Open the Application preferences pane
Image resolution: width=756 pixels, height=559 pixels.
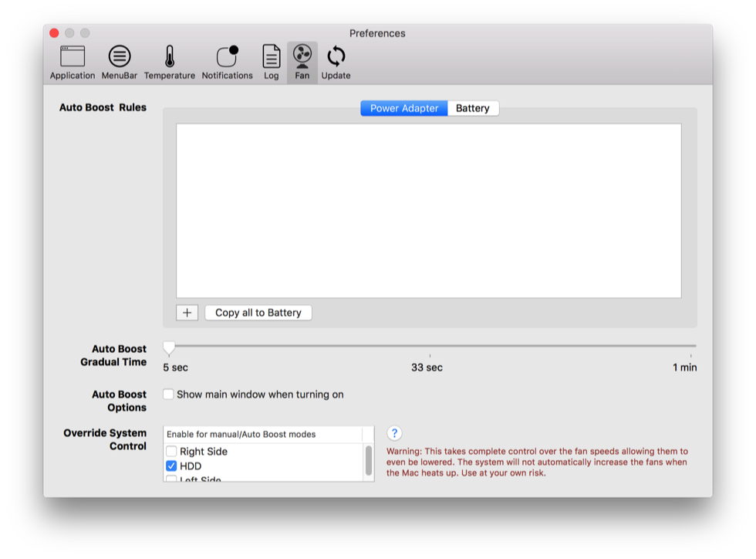point(73,63)
